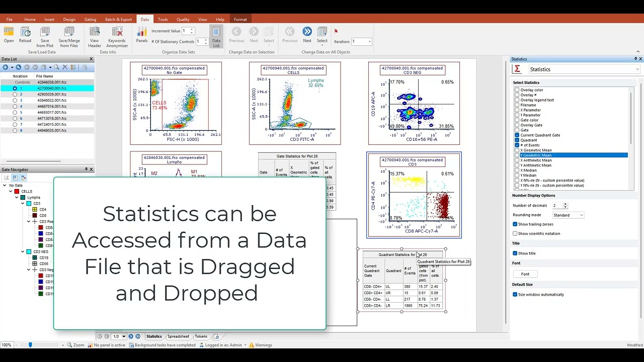644x362 pixels.
Task: Toggle the Overlay color checkbox
Action: coord(517,90)
